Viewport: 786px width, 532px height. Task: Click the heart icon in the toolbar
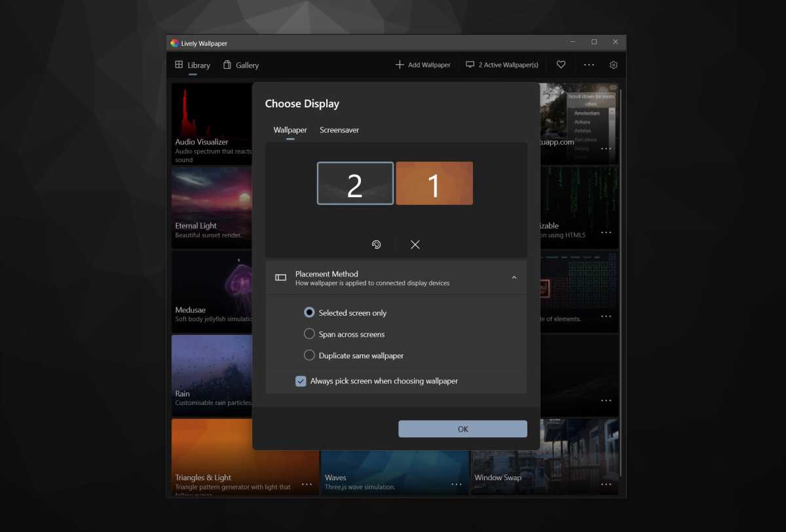click(561, 65)
